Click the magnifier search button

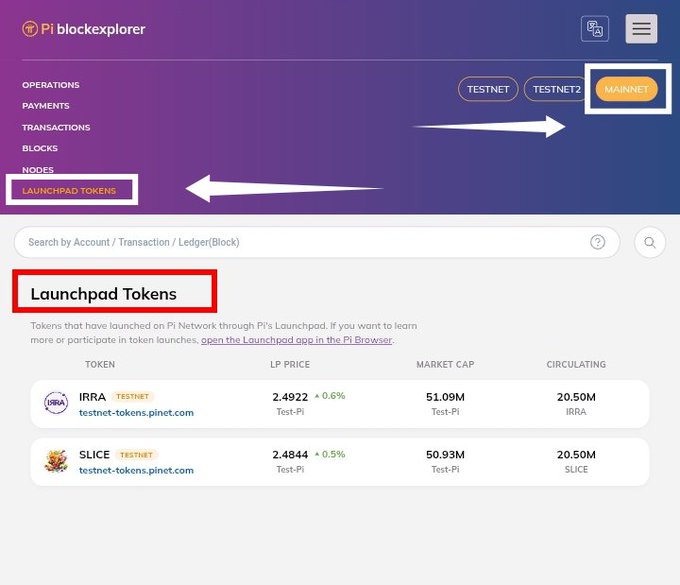649,242
